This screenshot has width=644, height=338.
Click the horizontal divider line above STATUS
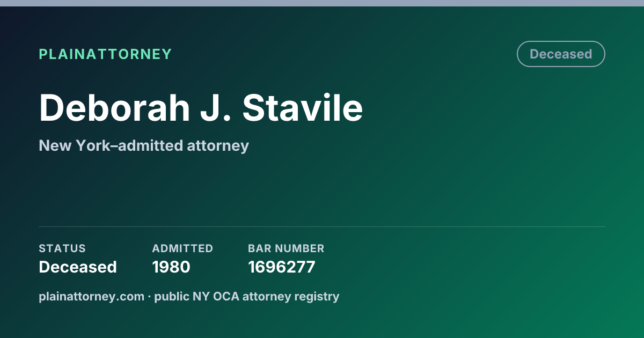[322, 226]
